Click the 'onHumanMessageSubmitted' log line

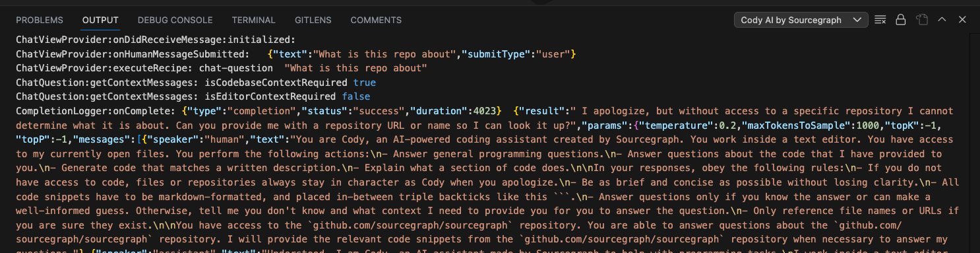click(x=296, y=54)
